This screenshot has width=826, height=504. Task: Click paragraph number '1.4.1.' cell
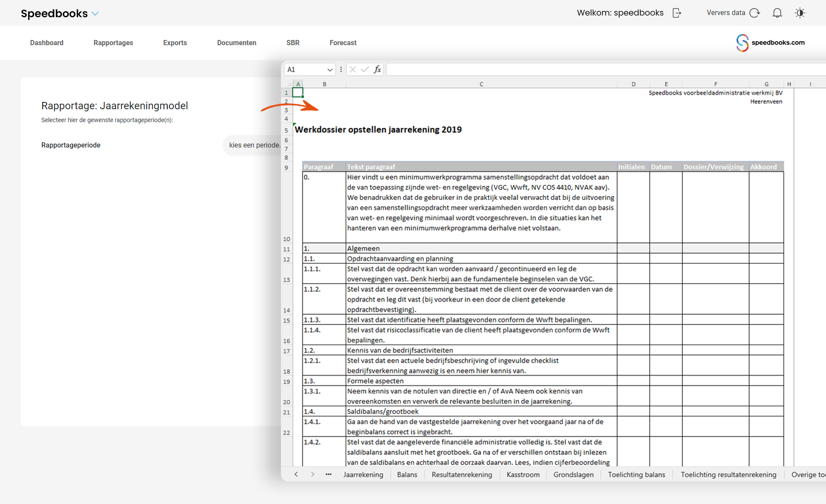pyautogui.click(x=324, y=427)
